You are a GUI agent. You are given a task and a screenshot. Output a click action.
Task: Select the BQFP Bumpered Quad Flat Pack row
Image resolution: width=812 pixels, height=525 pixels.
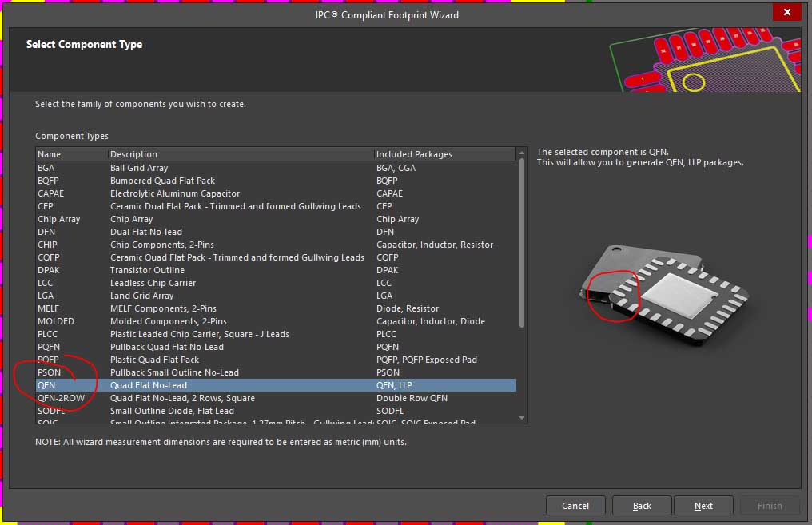162,181
